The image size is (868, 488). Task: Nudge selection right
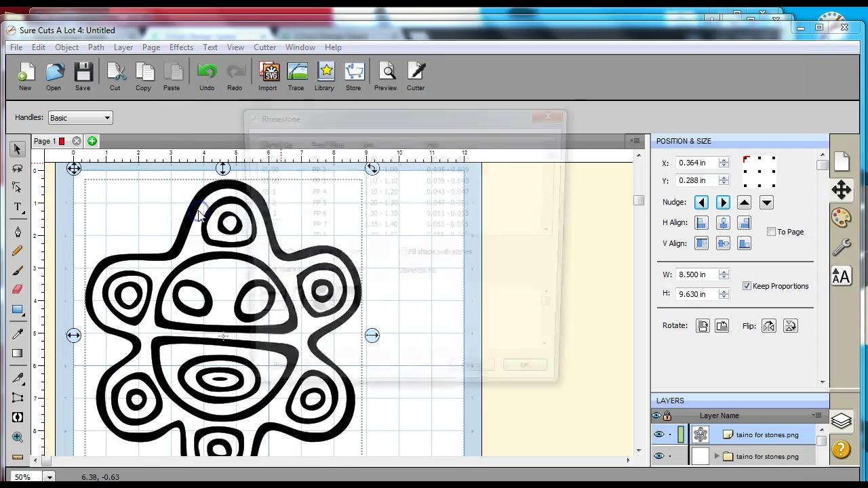(x=723, y=203)
